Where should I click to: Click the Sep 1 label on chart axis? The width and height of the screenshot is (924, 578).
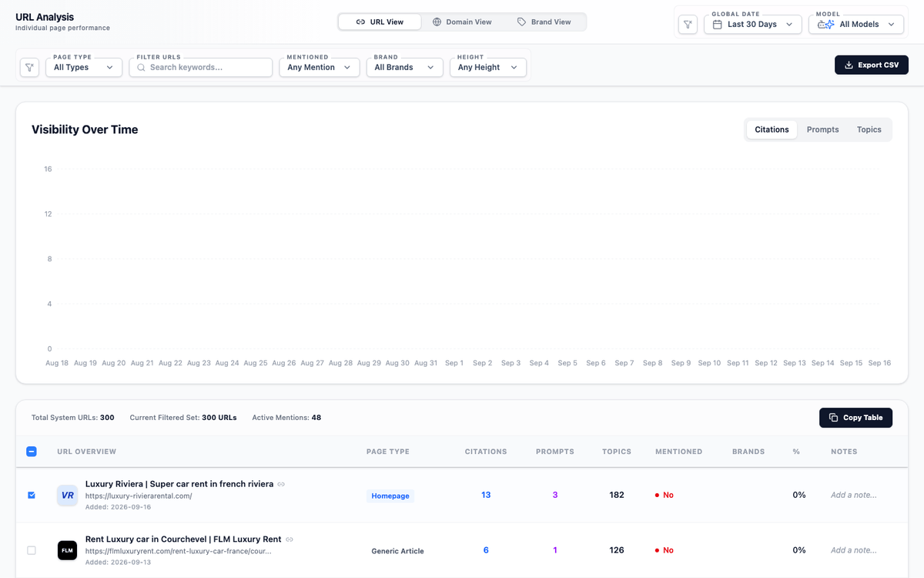[454, 363]
